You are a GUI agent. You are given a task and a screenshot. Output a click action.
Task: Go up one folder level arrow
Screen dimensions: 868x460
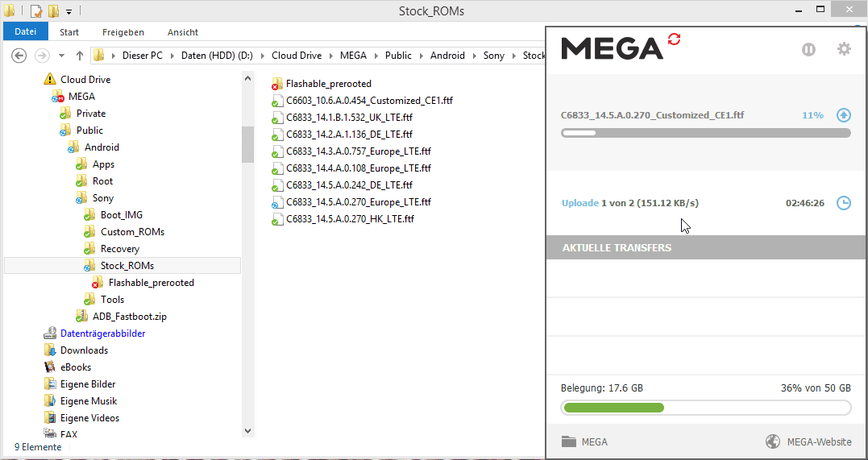[x=80, y=56]
